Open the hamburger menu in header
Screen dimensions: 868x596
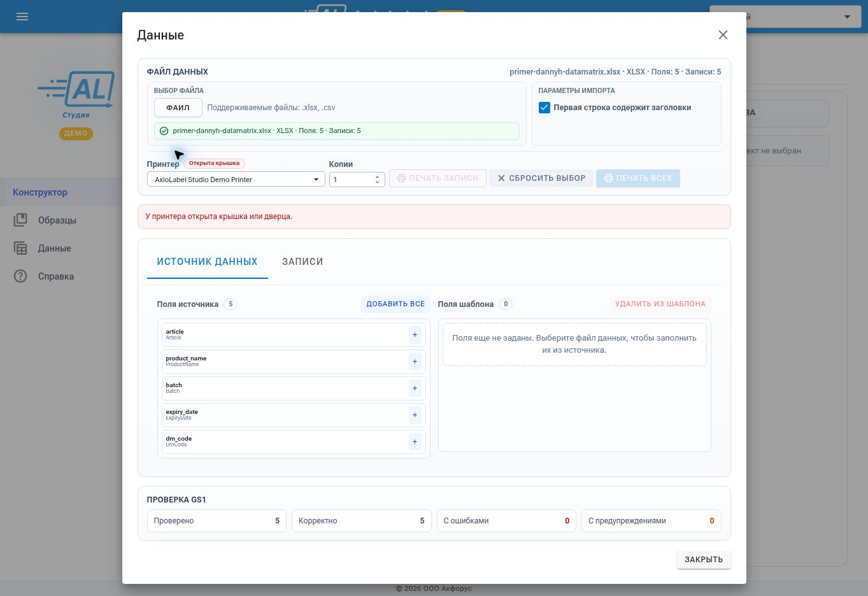[x=22, y=17]
